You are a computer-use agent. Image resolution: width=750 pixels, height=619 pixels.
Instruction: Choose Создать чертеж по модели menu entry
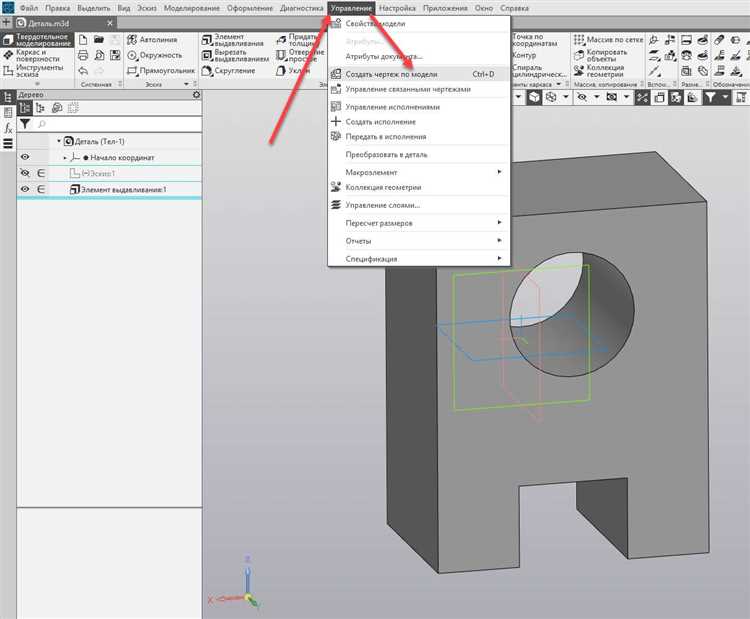point(419,74)
